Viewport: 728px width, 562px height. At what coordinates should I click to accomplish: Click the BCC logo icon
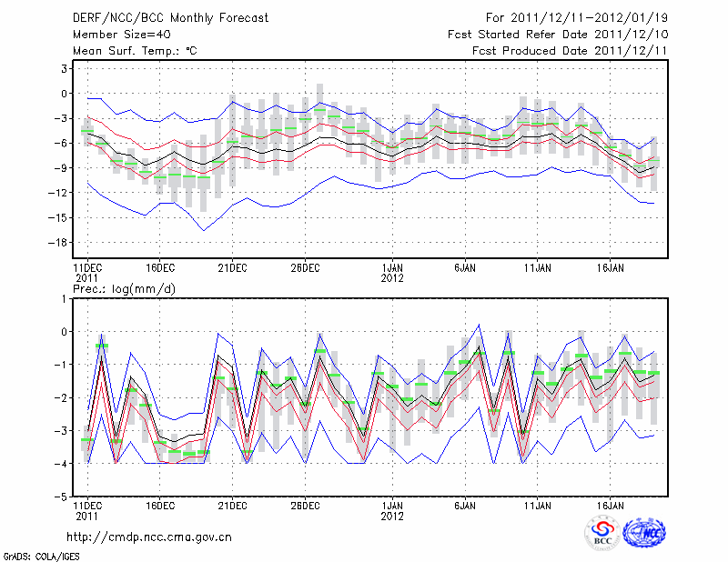tap(602, 533)
